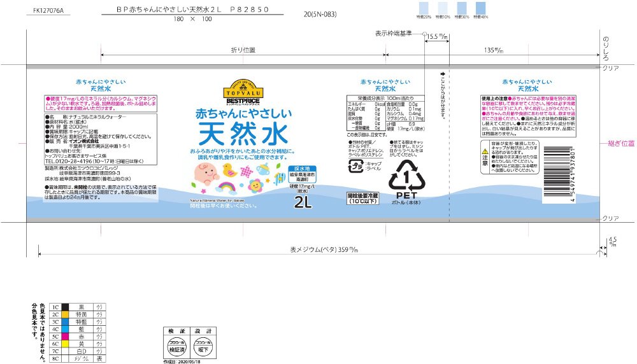637x364 pixels.
Task: Click the 180 × 100 size text
Action: click(192, 18)
